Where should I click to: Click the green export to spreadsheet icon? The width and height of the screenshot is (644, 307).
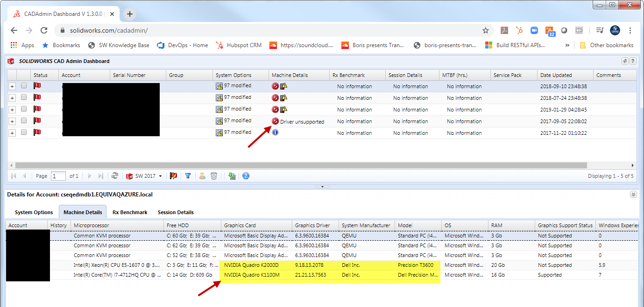click(x=232, y=176)
